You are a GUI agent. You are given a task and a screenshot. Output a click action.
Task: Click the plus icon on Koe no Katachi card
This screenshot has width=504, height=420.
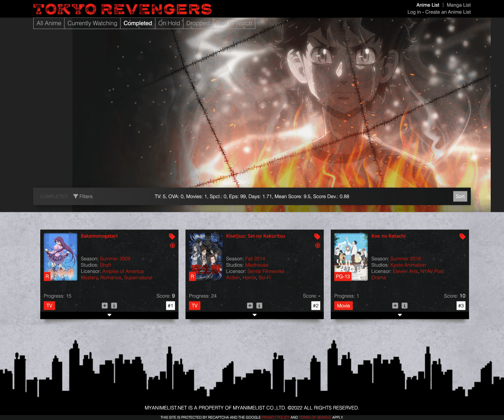coord(395,306)
